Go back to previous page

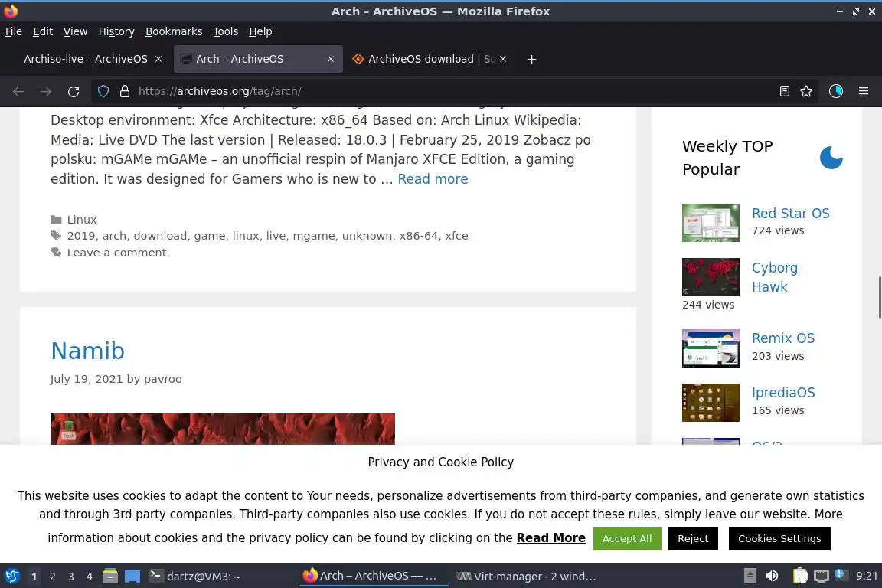pyautogui.click(x=18, y=91)
